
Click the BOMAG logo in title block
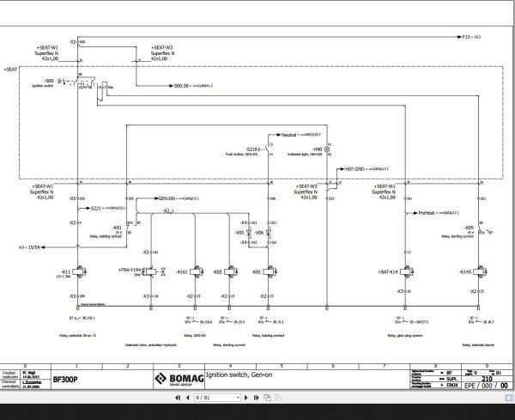179,379
